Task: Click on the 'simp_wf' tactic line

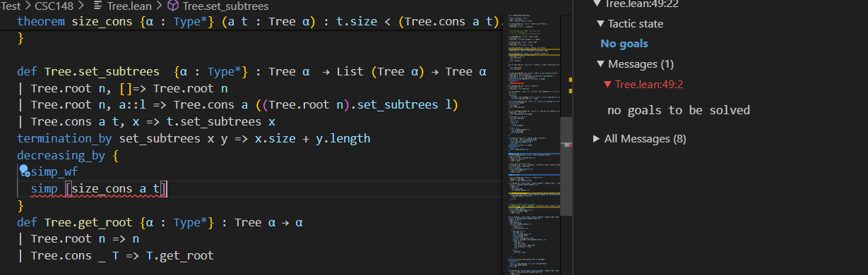Action: [55, 171]
